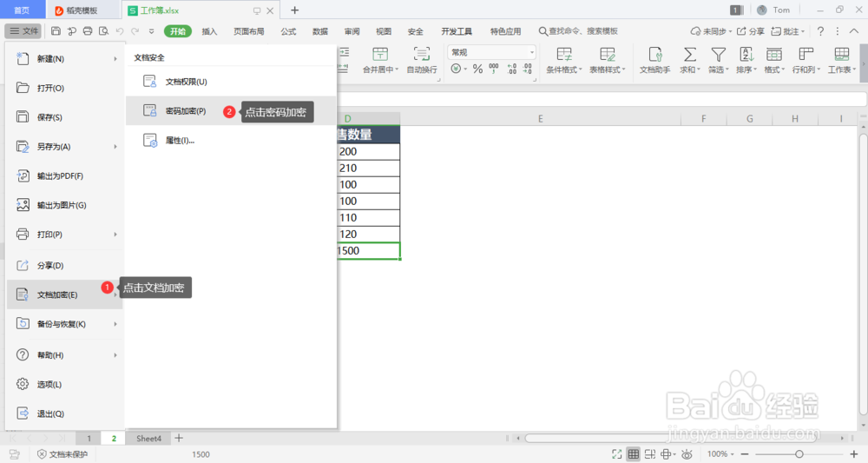Select 打印(P) in file menu
Screen dimensions: 868x463
pyautogui.click(x=64, y=235)
